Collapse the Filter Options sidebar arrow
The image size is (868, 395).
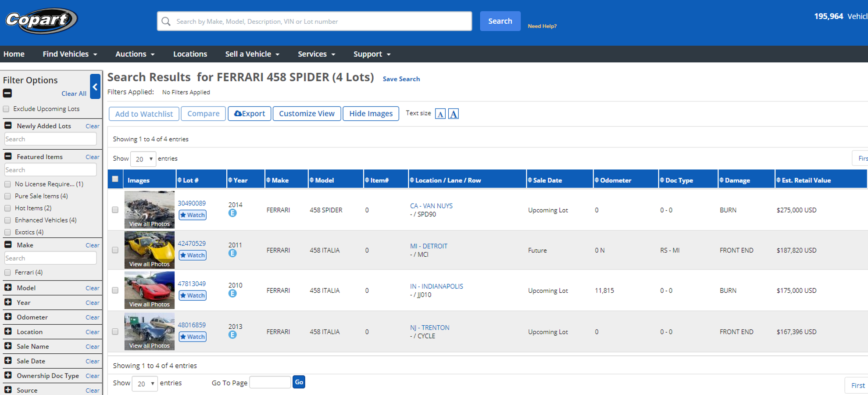95,86
